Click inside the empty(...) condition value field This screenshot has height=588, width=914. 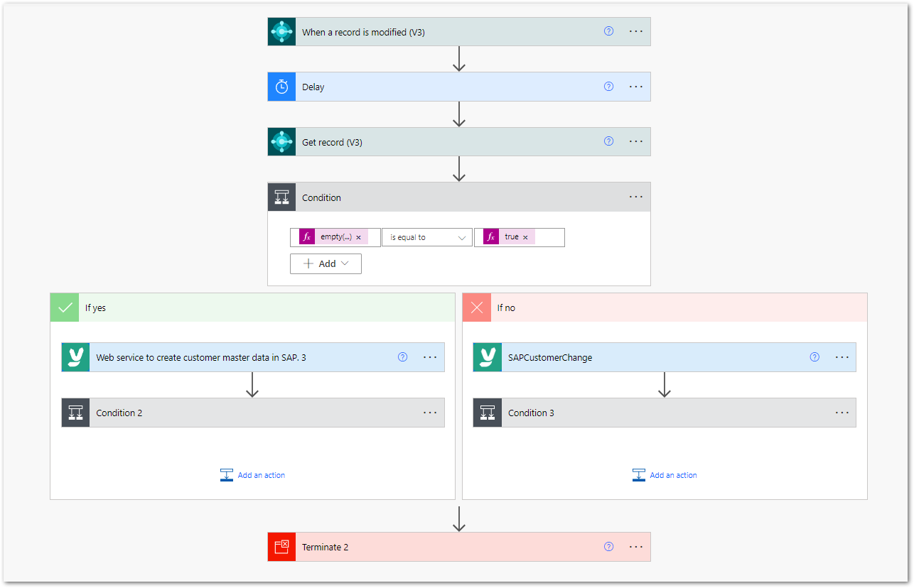(335, 237)
